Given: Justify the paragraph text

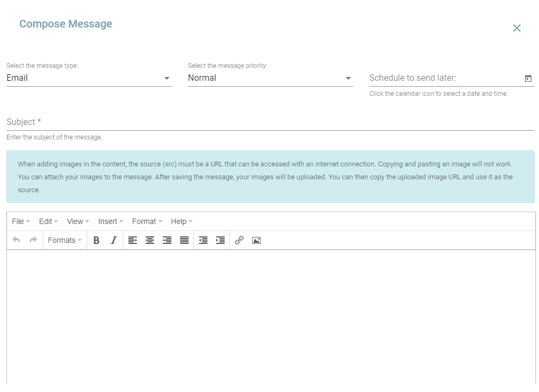Looking at the screenshot, I should 184,240.
